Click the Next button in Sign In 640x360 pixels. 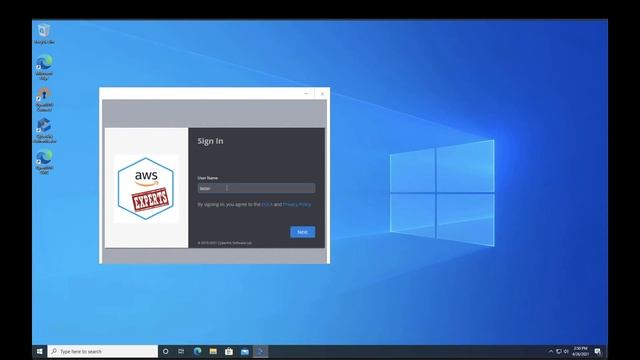[x=302, y=232]
